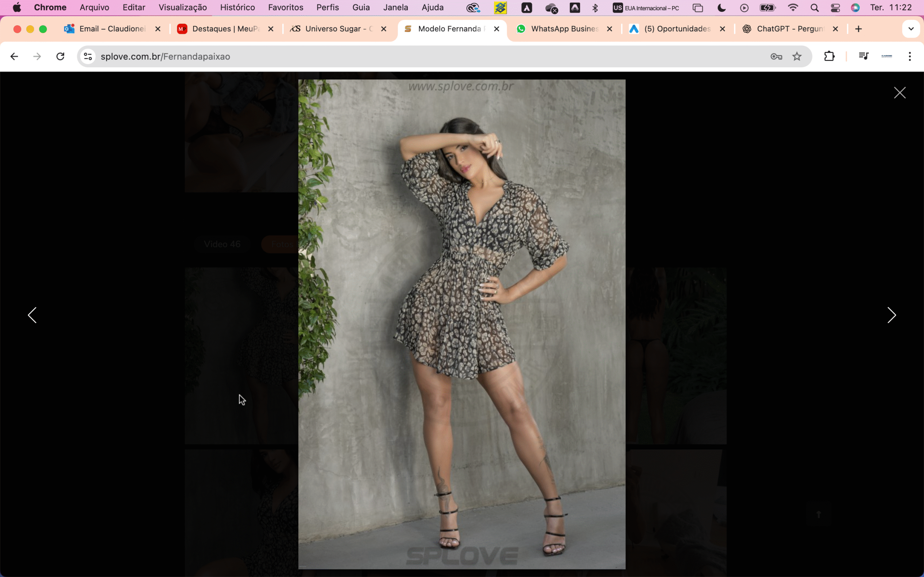Open the Favoritos menu
924x577 pixels.
click(x=285, y=8)
